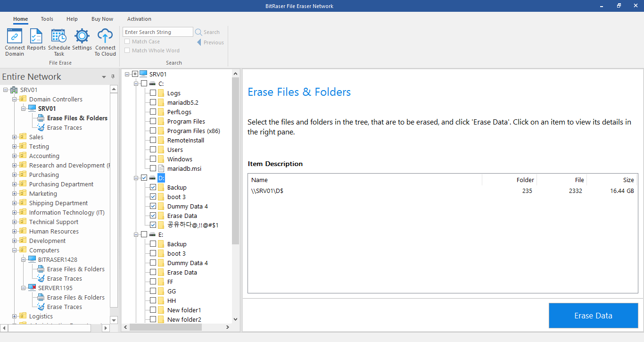This screenshot has width=644, height=342.
Task: Sort by the Name column header
Action: click(x=365, y=180)
